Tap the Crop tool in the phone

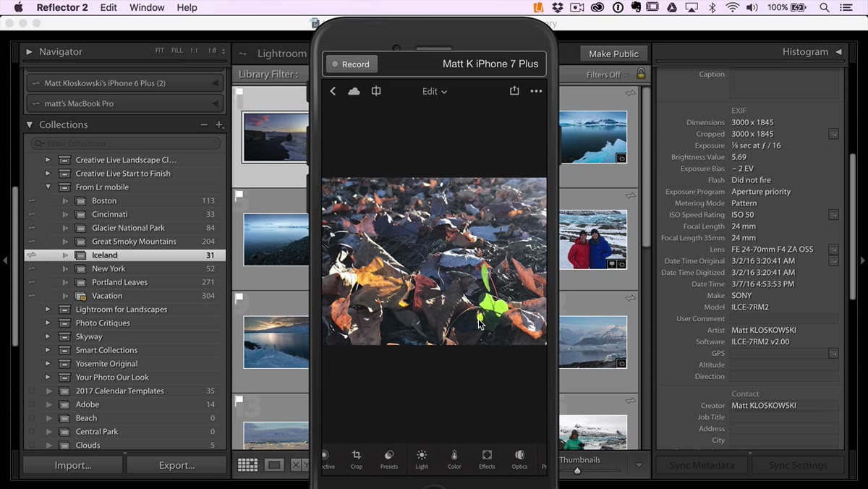coord(356,459)
